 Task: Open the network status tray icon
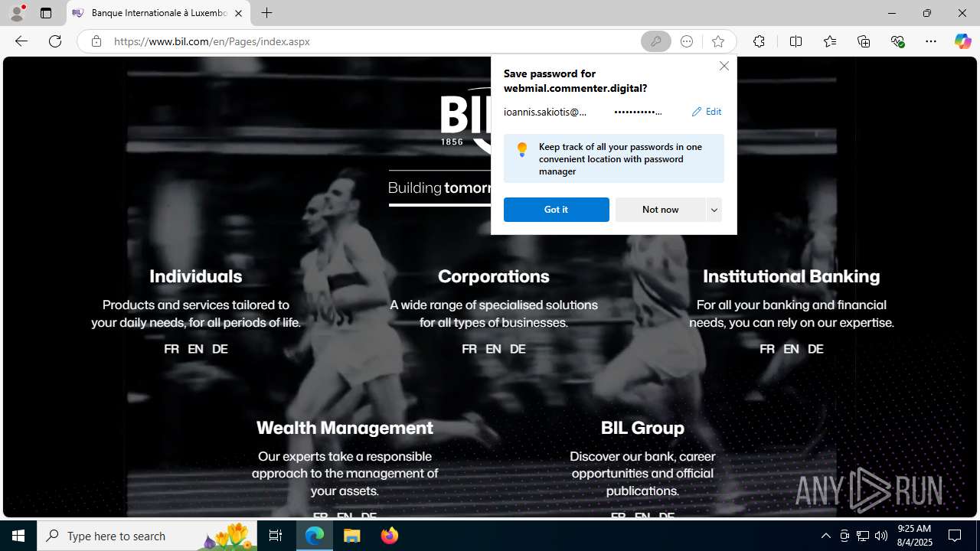[x=863, y=536]
